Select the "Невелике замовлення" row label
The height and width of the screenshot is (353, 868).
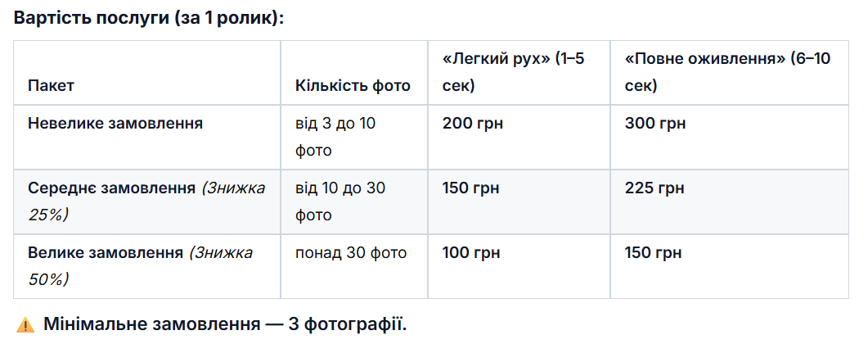[x=115, y=124]
